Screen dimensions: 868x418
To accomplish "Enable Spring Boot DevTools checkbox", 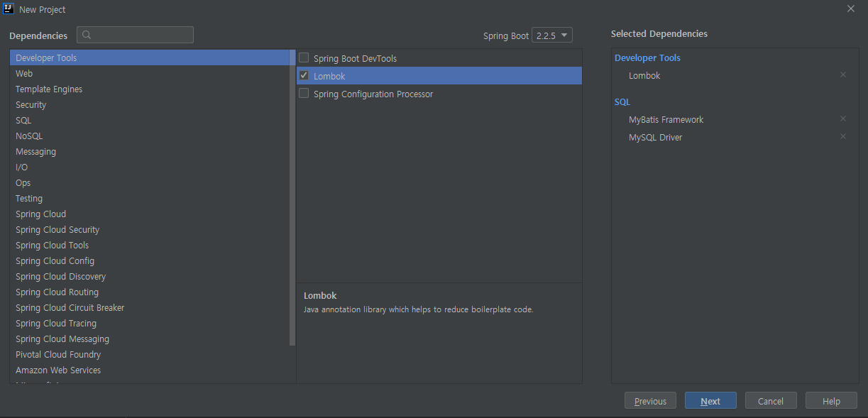I will (304, 57).
